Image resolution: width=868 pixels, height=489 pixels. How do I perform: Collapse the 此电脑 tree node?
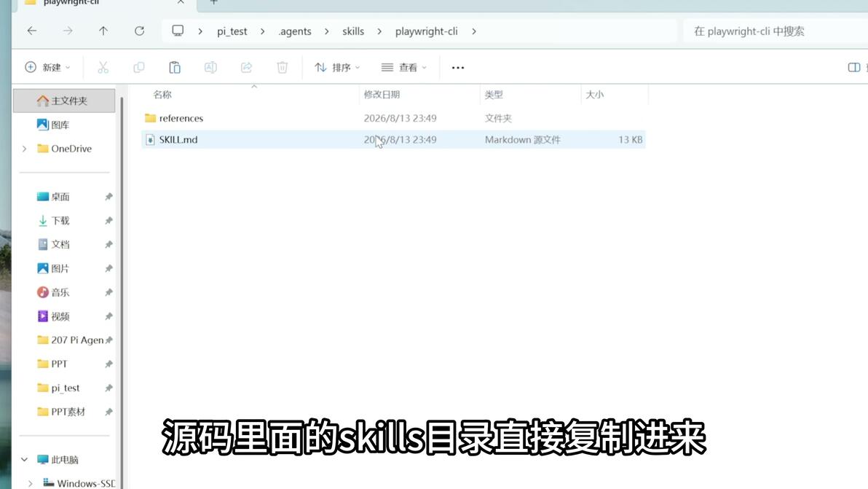pos(24,460)
